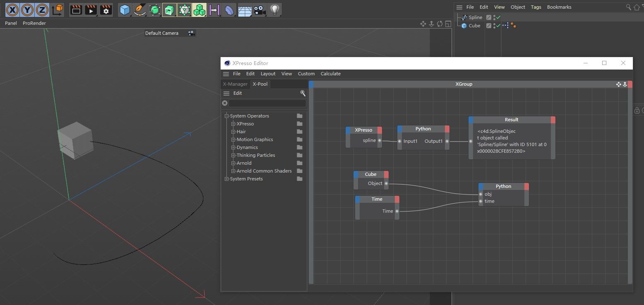Click camera icon beside Default Camera
Viewport: 644px width, 305px height.
coord(191,33)
